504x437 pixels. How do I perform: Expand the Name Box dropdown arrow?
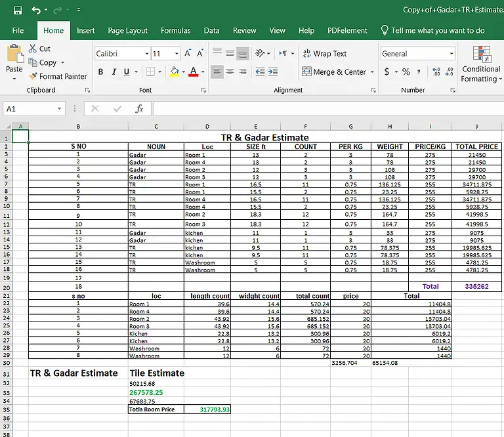click(x=60, y=109)
